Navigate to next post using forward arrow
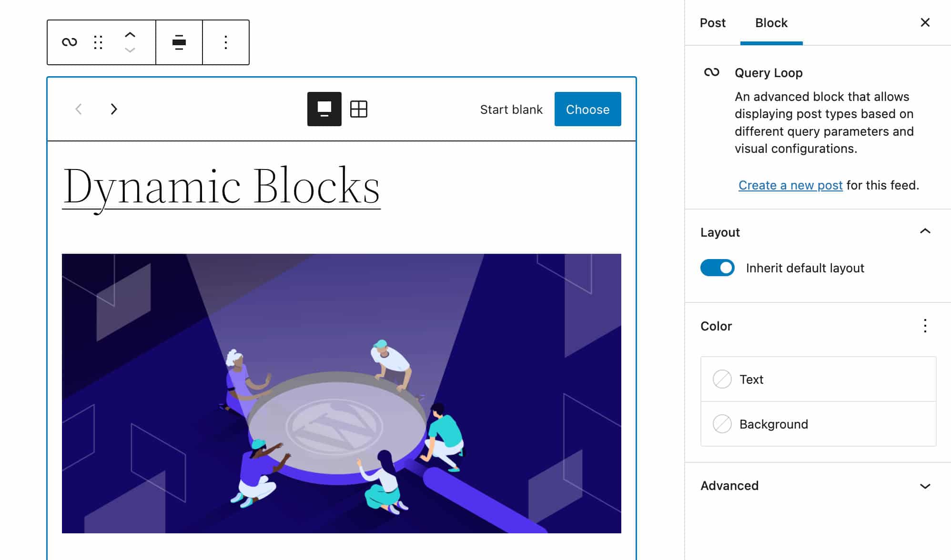Viewport: 951px width, 560px height. click(113, 108)
